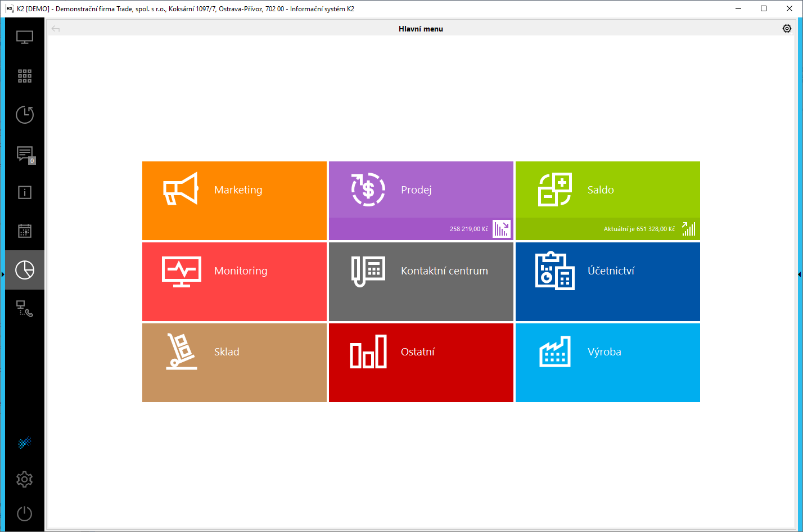Go back using the header arrow
Screen dimensions: 803x532
[x=56, y=29]
